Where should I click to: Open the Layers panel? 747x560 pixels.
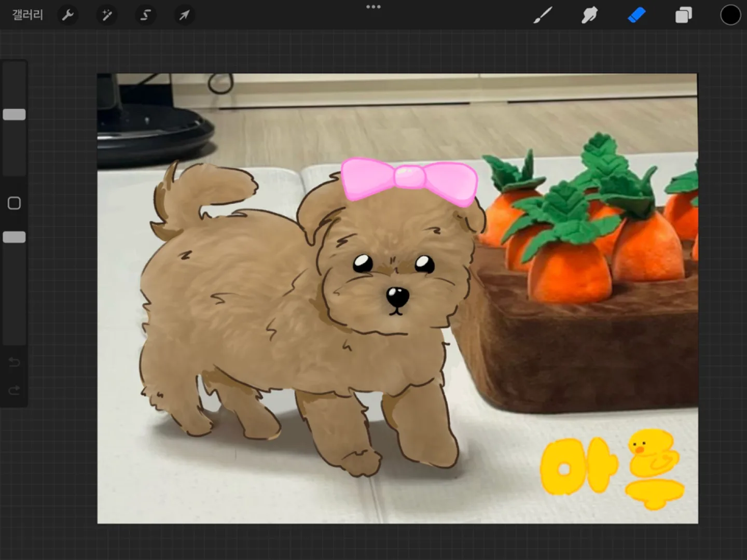tap(683, 15)
